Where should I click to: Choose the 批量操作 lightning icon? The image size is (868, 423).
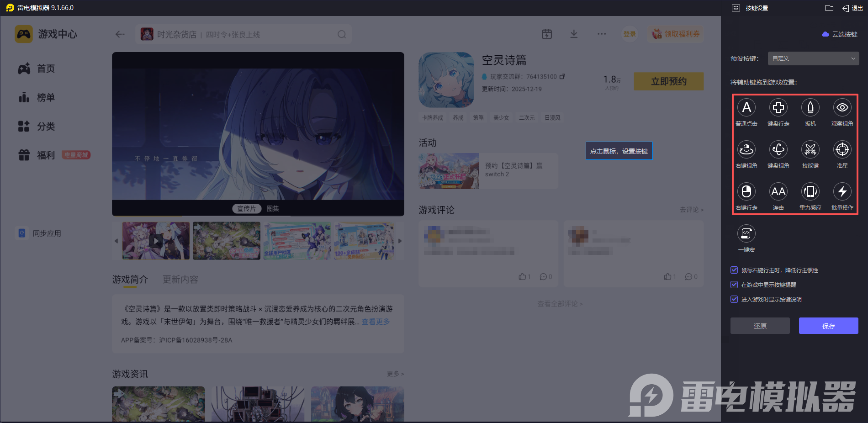[x=842, y=192]
